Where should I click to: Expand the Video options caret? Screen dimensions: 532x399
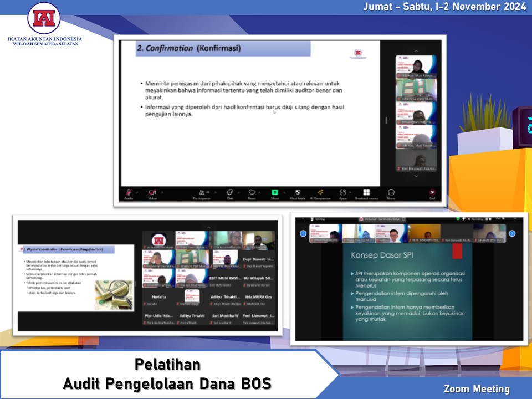(x=162, y=192)
